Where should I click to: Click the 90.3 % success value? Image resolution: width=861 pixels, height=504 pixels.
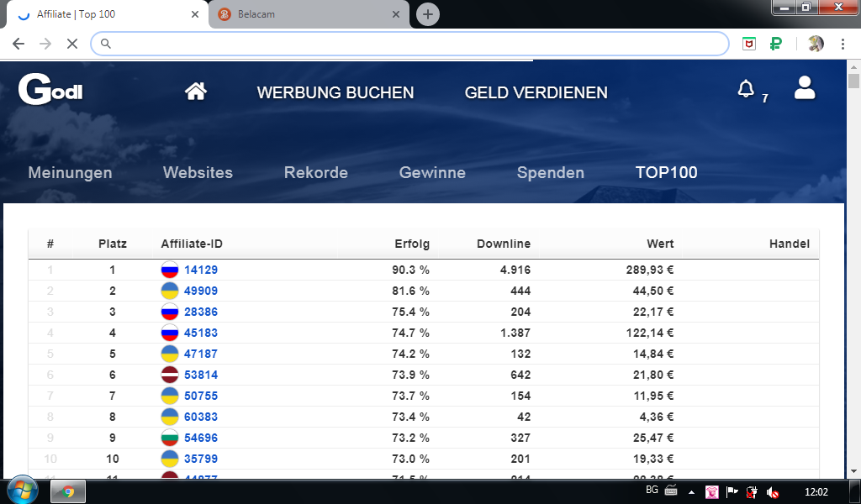pyautogui.click(x=410, y=270)
